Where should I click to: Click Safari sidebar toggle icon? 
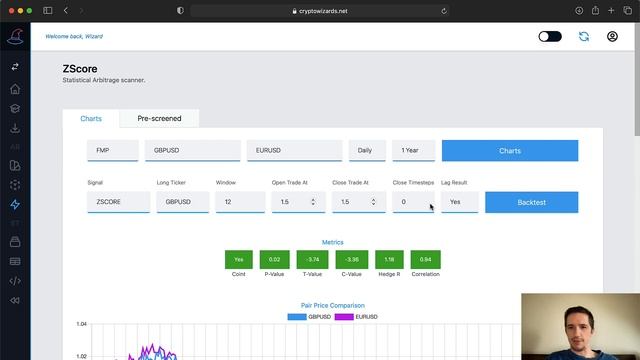point(48,11)
